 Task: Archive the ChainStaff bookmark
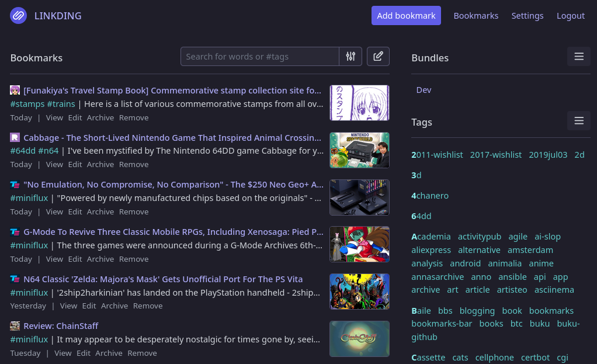tap(109, 353)
